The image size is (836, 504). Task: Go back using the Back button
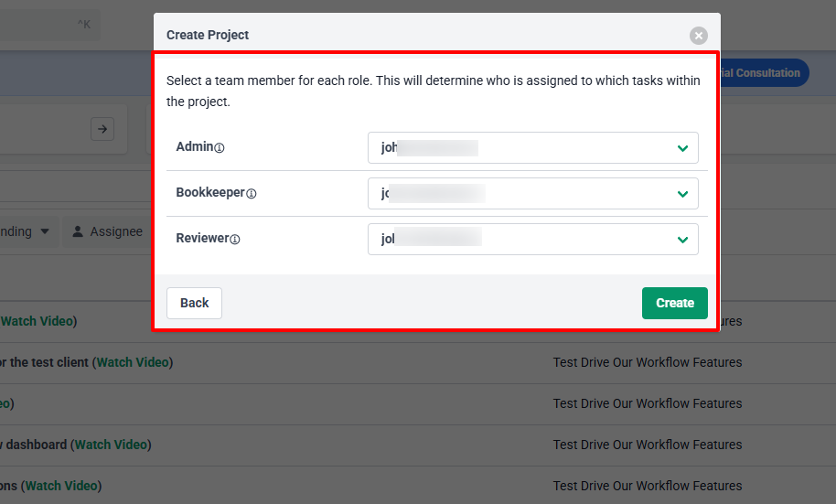tap(194, 303)
